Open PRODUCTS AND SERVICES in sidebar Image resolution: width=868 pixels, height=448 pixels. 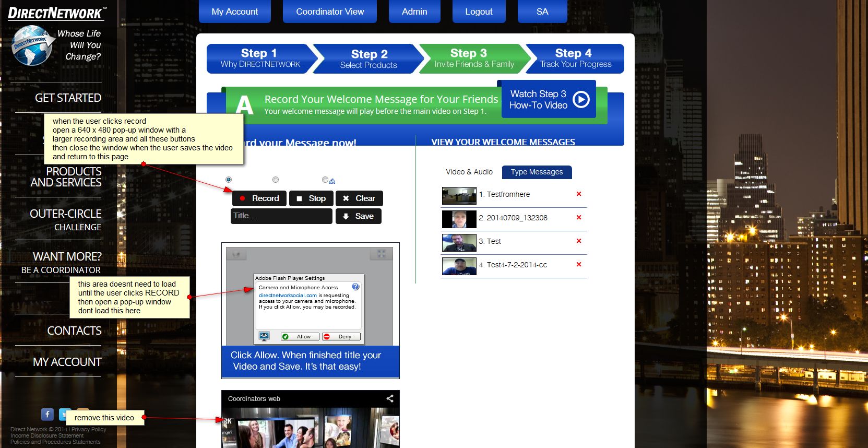tap(66, 177)
